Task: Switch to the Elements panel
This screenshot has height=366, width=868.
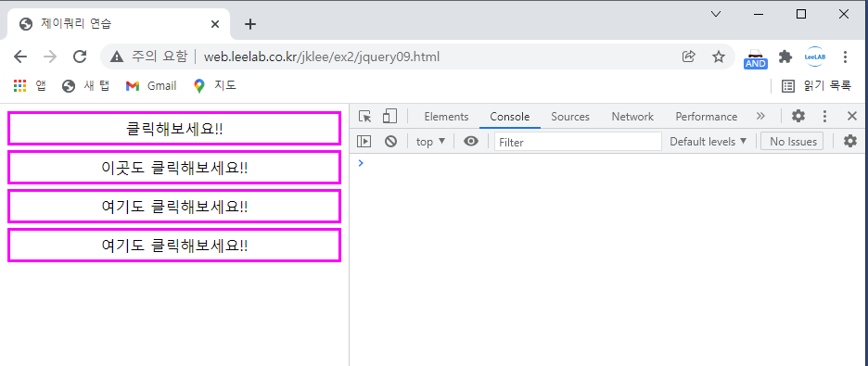Action: tap(446, 117)
